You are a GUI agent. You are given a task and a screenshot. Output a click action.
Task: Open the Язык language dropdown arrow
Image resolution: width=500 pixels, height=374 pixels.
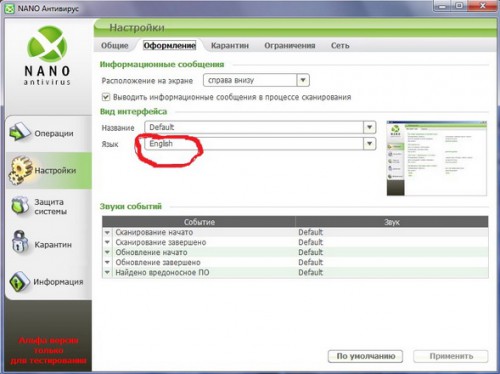pos(369,144)
